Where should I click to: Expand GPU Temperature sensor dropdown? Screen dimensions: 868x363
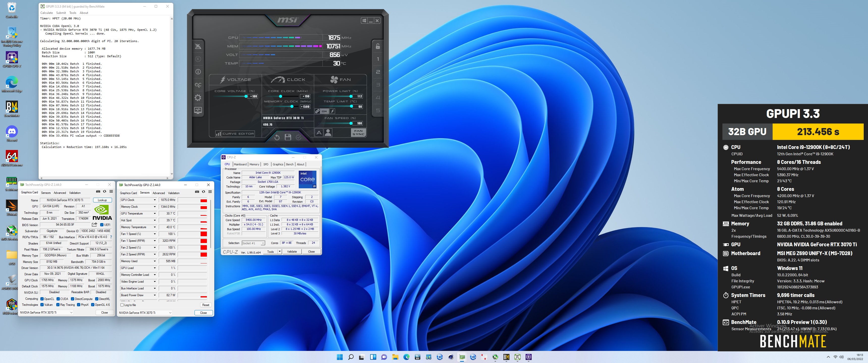click(155, 214)
